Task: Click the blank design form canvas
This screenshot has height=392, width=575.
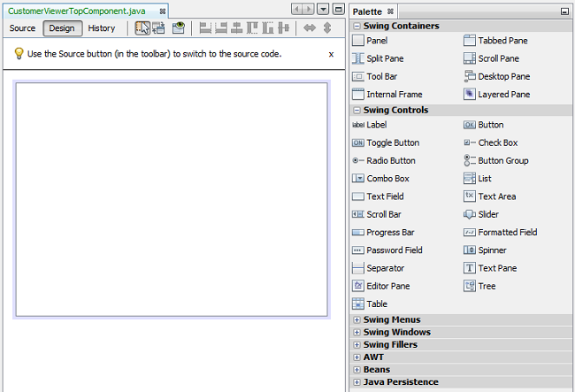Action: pos(172,198)
